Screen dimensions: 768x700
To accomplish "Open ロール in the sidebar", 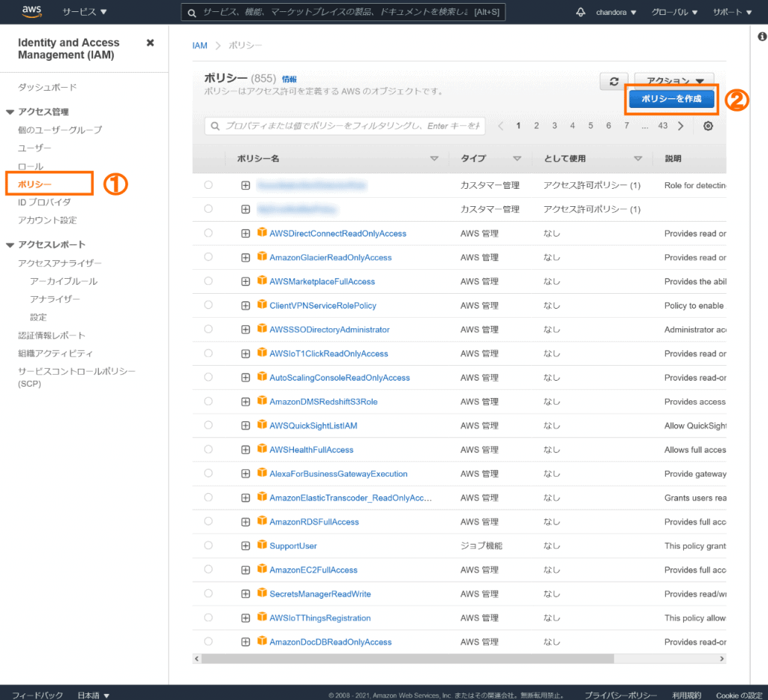I will [x=30, y=166].
